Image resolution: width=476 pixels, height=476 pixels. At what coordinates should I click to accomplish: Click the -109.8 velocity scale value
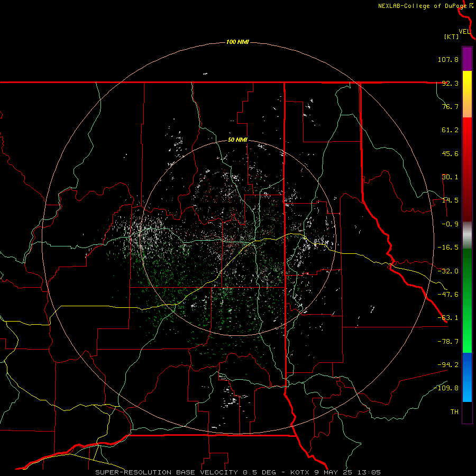point(446,388)
